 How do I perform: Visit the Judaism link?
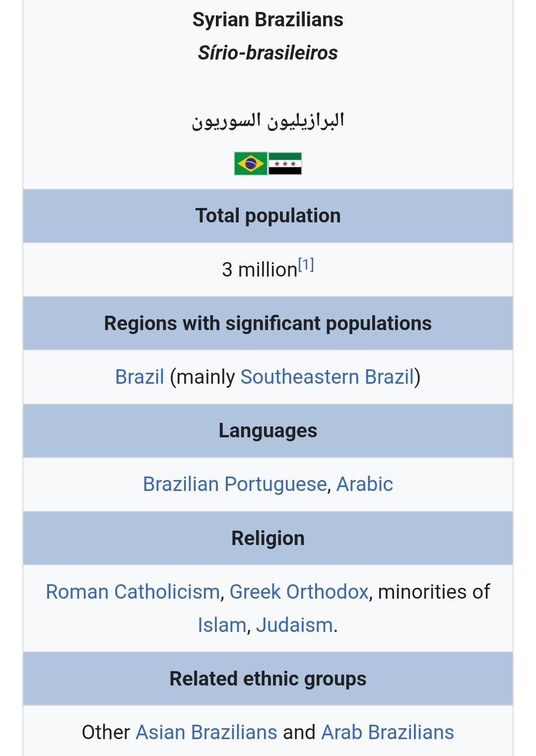294,625
